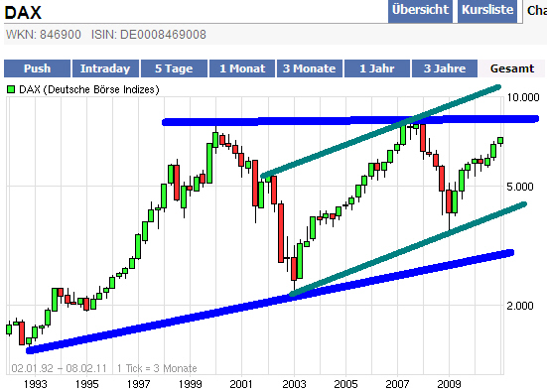Viewport: 547px width, 392px height.
Task: Switch chart to Push view
Action: click(38, 68)
